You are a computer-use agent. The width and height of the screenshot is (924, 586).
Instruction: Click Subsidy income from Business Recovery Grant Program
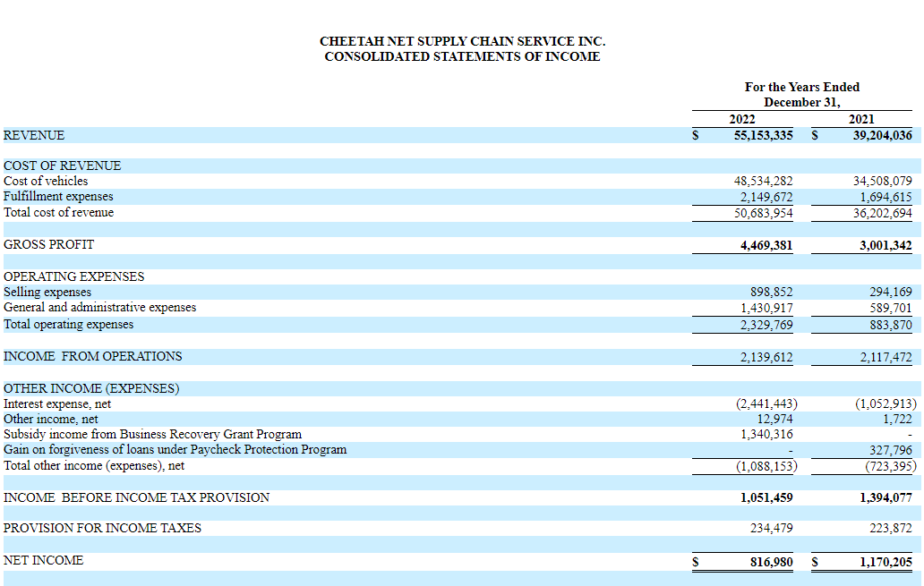pyautogui.click(x=152, y=435)
